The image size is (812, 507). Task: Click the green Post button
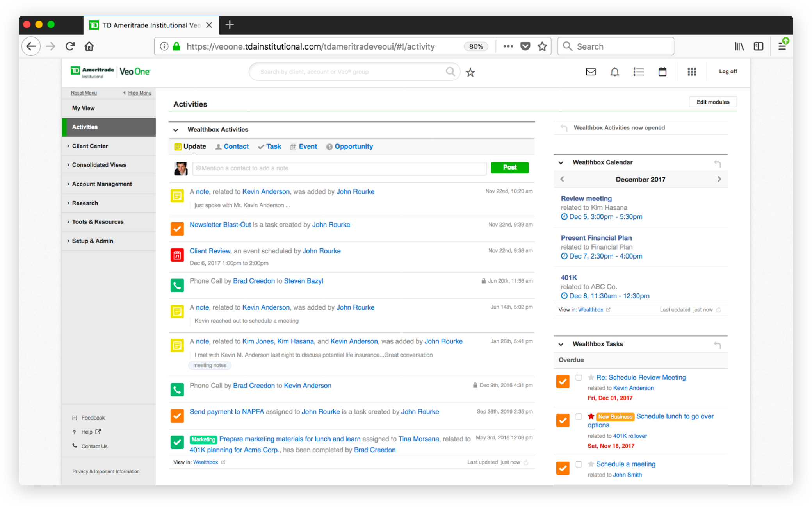pos(509,167)
